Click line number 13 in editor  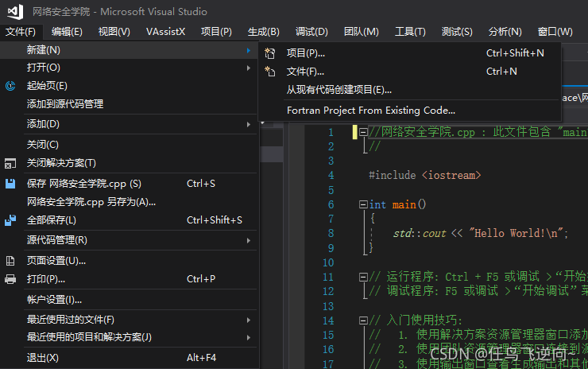328,306
